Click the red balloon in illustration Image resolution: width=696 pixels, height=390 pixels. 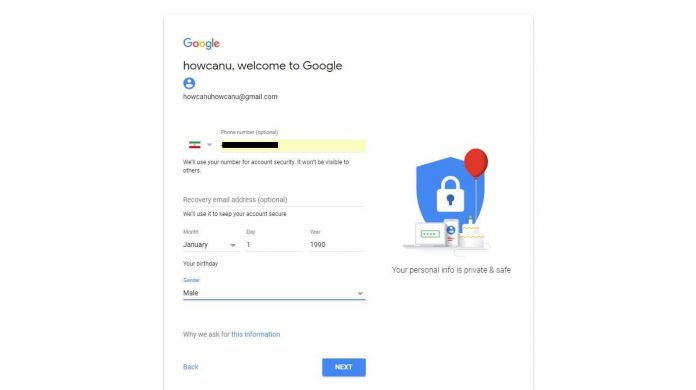476,163
